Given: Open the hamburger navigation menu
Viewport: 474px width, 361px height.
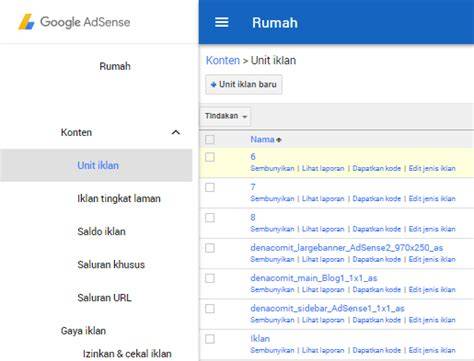Looking at the screenshot, I should [222, 22].
